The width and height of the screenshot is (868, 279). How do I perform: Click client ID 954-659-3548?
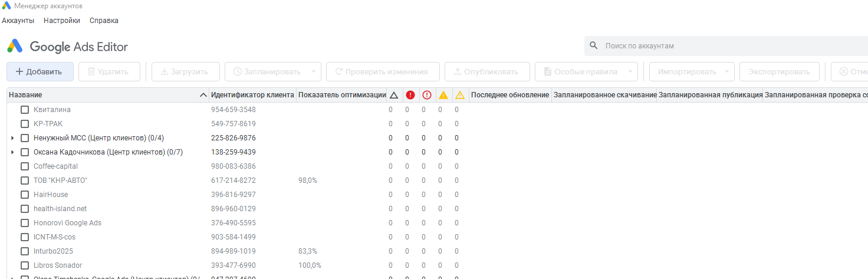pyautogui.click(x=234, y=110)
